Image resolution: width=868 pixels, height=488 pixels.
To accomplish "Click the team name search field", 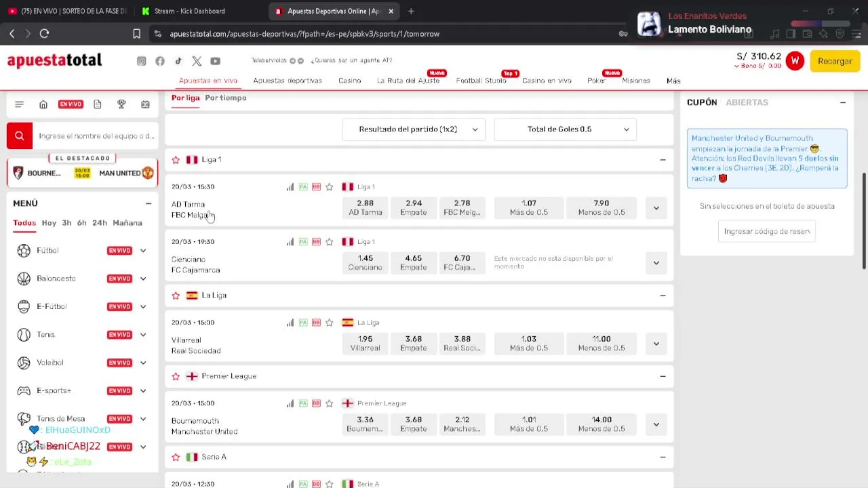I will 96,136.
